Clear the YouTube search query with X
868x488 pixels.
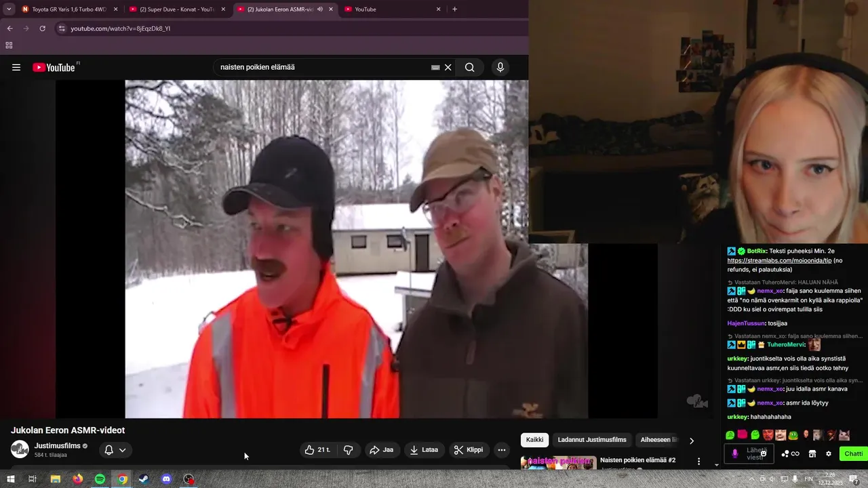pyautogui.click(x=448, y=67)
